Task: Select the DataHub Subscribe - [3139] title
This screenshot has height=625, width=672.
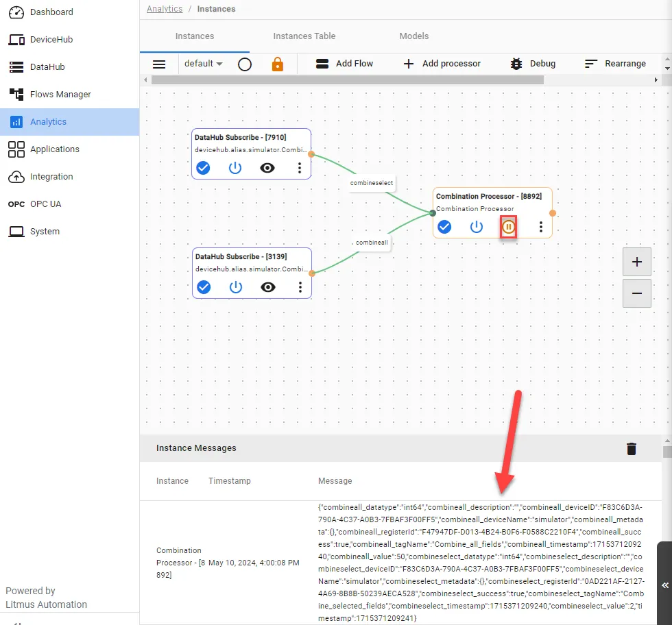Action: click(241, 256)
